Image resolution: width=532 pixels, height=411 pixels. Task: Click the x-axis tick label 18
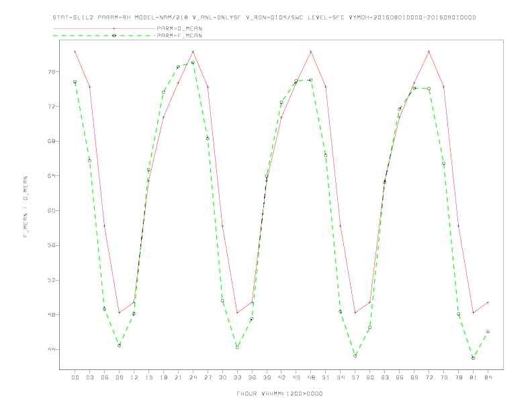click(163, 377)
